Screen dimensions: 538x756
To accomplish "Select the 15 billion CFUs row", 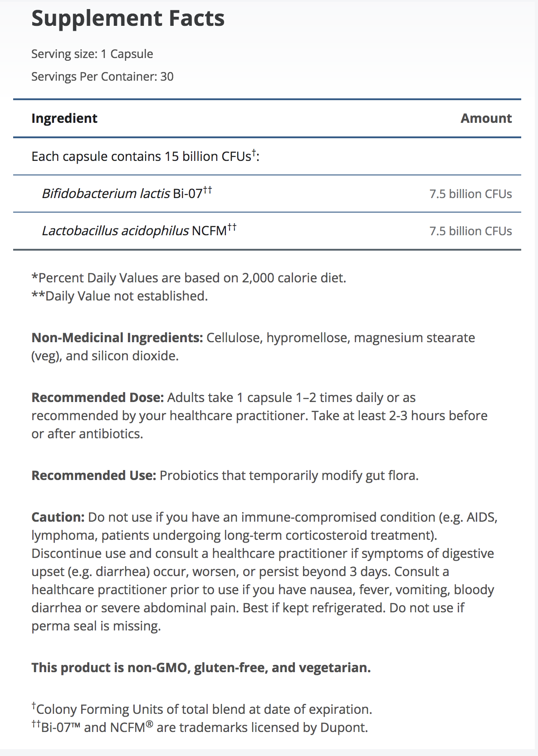I will point(145,156).
